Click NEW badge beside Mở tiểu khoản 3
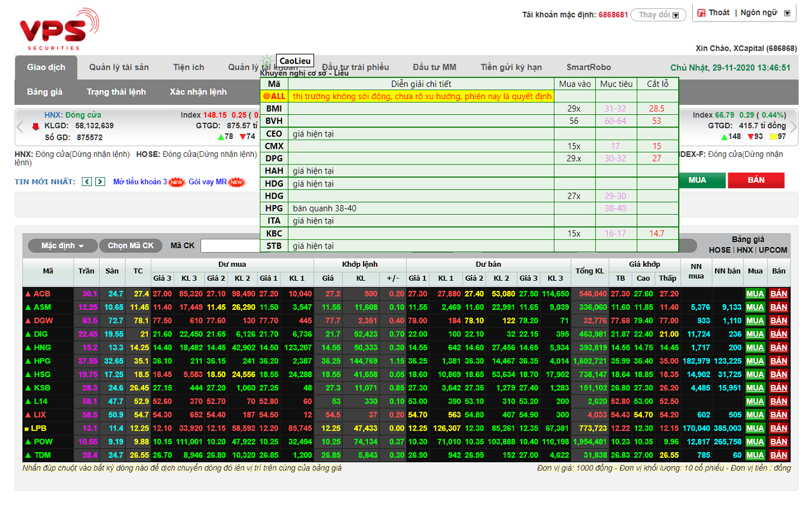This screenshot has width=812, height=508. click(x=177, y=182)
